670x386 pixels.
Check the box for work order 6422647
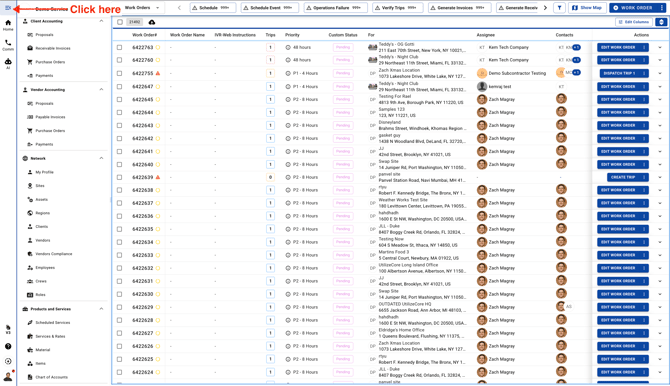pos(120,86)
